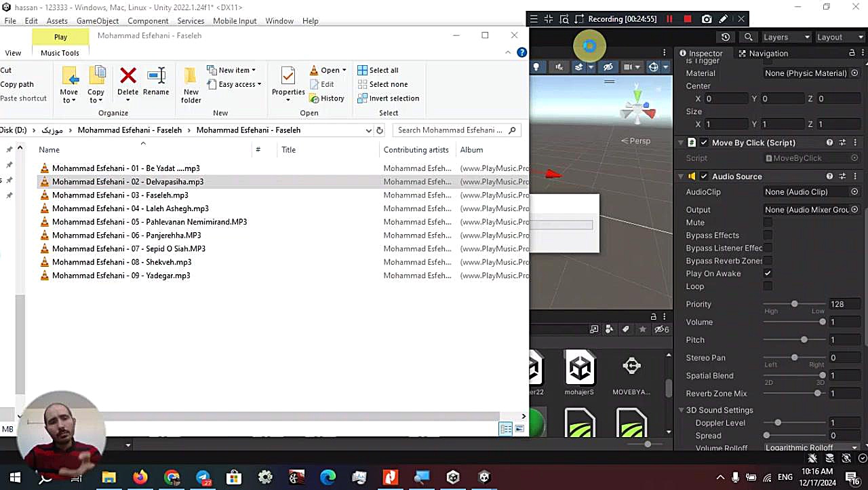
Task: Toggle Scene visibility hidden-eye icon in Scene toolbar
Action: point(608,67)
